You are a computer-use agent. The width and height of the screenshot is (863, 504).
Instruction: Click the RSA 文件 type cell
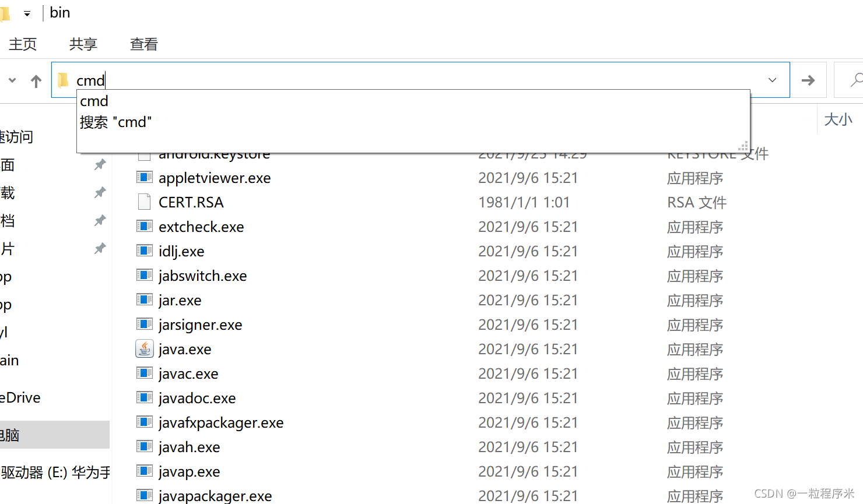click(697, 202)
